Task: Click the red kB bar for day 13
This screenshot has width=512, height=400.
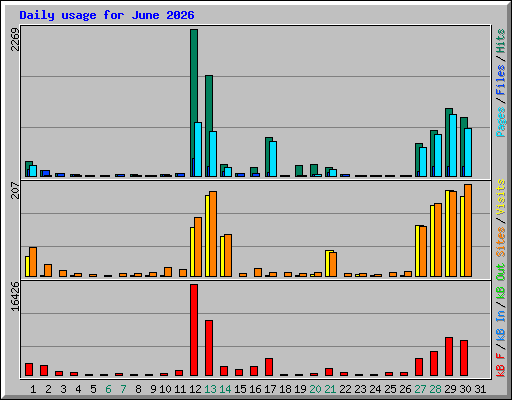Action: (209, 348)
